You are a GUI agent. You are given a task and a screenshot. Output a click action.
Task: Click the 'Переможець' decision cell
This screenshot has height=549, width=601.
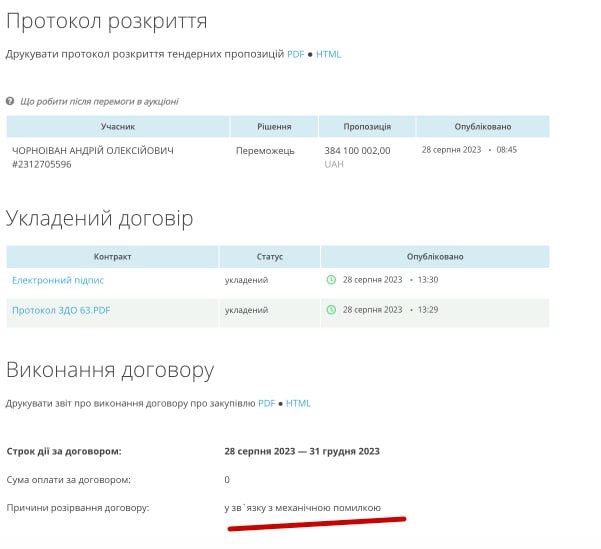(265, 150)
